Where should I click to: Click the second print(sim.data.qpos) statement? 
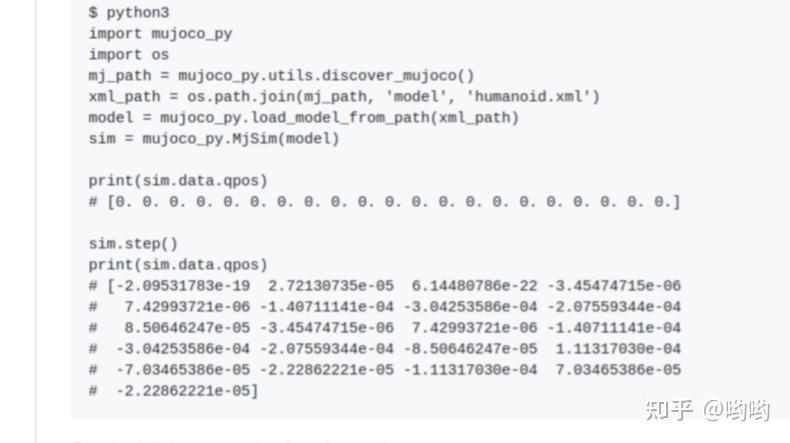pyautogui.click(x=178, y=265)
